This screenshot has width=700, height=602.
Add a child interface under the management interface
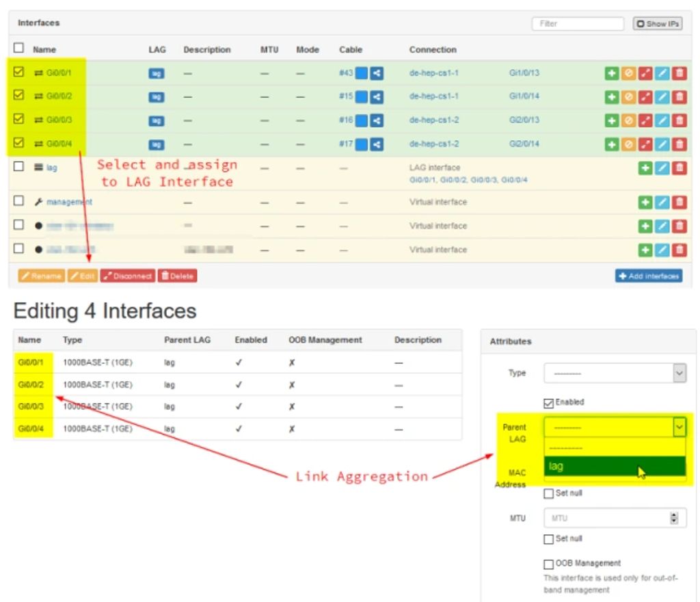tap(647, 202)
